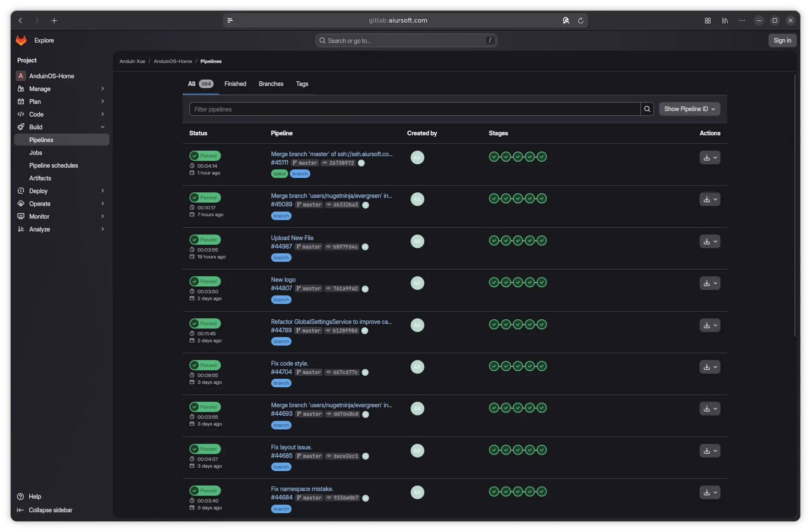811x532 pixels.
Task: Focus the Filter pipelines input field
Action: tap(414, 109)
